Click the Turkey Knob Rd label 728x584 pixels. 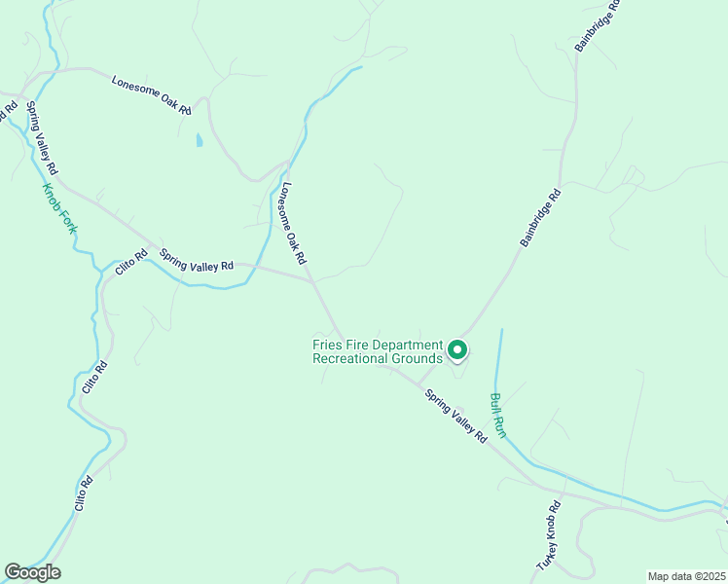(x=549, y=535)
